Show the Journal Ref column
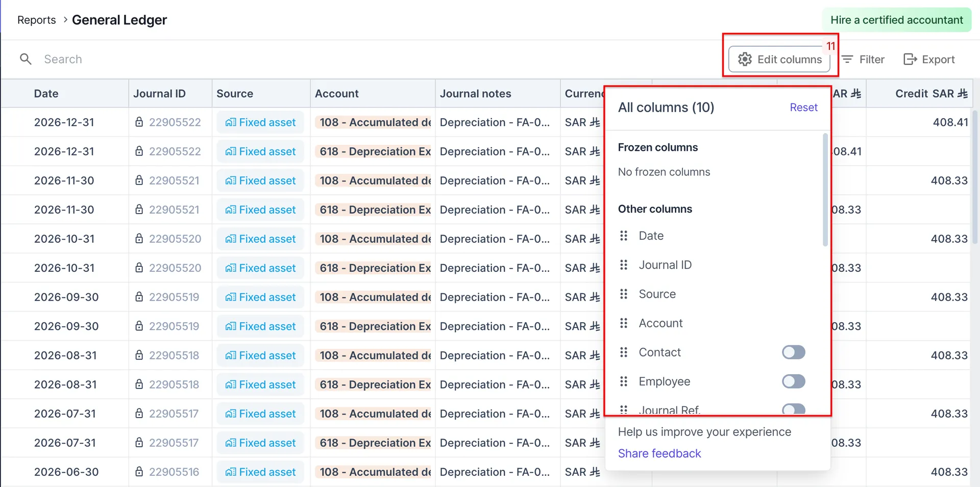 tap(793, 409)
